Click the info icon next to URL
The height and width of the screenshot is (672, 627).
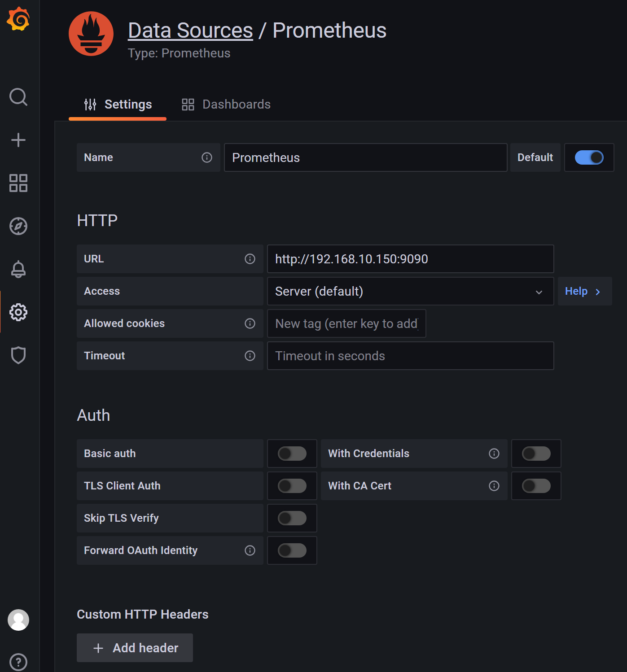coord(250,259)
